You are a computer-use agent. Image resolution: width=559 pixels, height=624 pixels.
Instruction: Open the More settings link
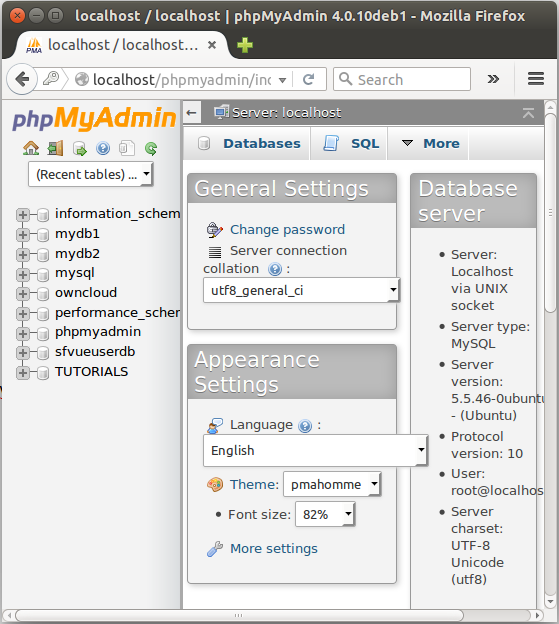coord(274,549)
